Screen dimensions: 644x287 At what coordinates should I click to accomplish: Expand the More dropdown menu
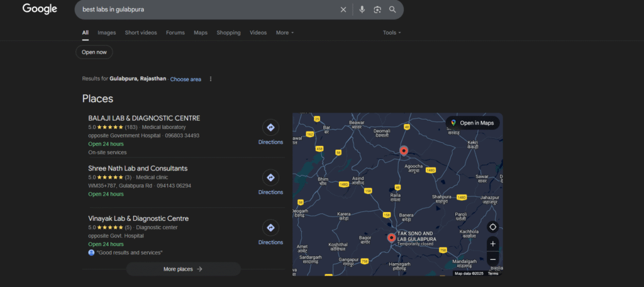click(x=285, y=33)
